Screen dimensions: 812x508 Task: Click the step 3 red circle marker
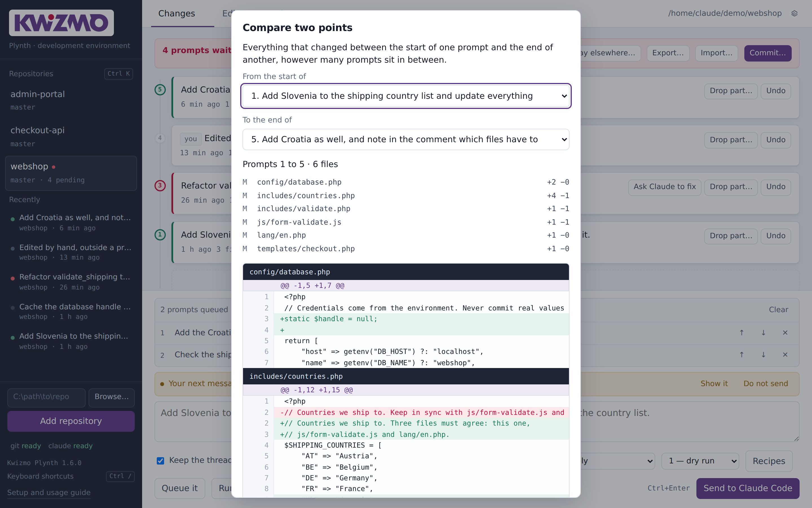click(x=160, y=185)
